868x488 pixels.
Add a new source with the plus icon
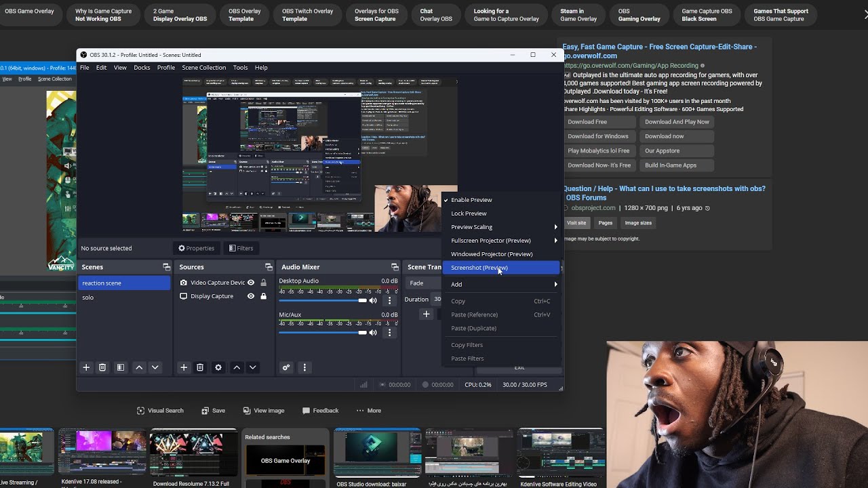pos(184,367)
